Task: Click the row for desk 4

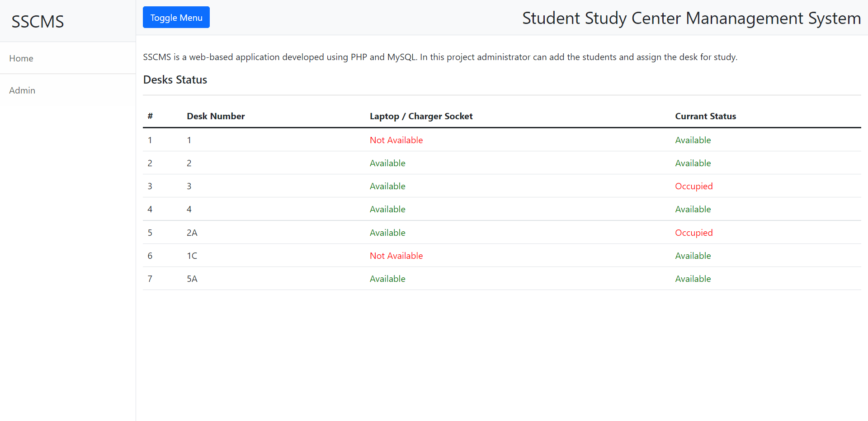Action: [189, 209]
